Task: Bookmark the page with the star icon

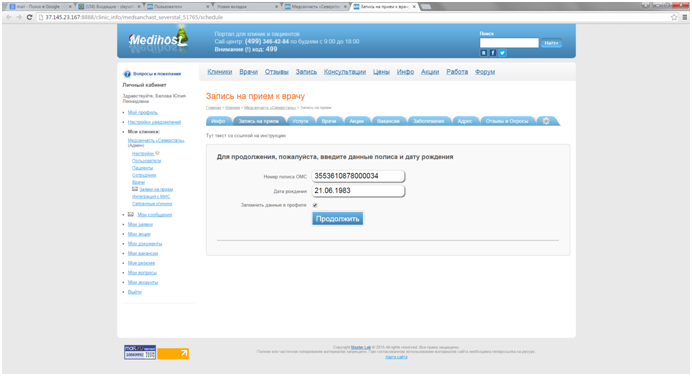Action: [674, 17]
